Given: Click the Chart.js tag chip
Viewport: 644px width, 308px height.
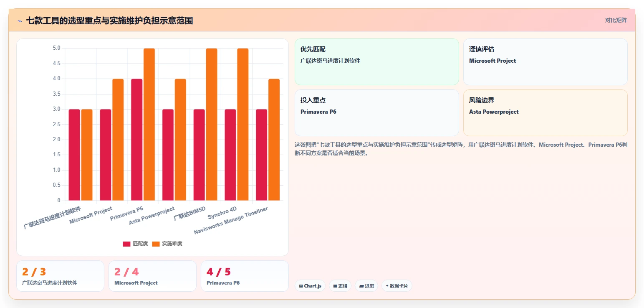Looking at the screenshot, I should point(310,286).
